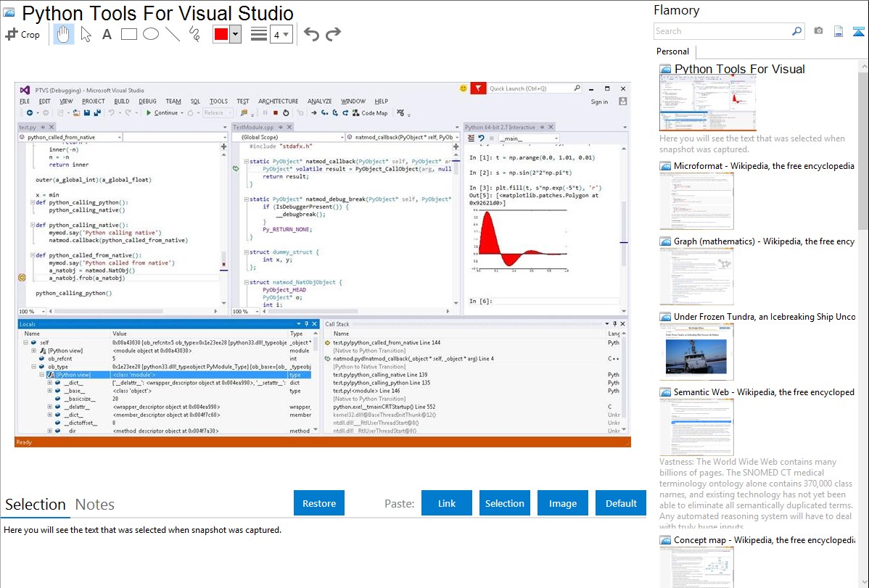
Task: Click the Sign in link in Visual Studio
Action: click(599, 102)
